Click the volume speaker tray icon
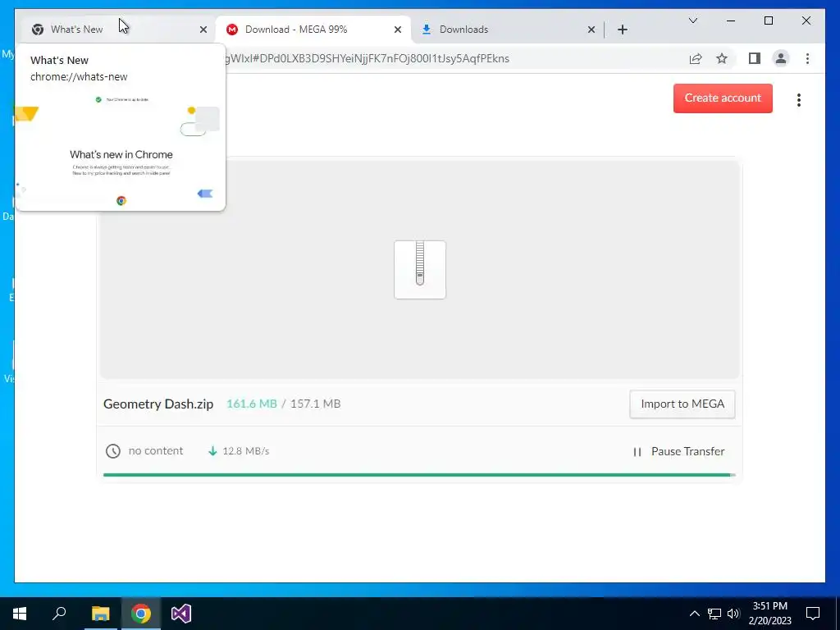Viewport: 840px width, 630px height. coord(733,614)
